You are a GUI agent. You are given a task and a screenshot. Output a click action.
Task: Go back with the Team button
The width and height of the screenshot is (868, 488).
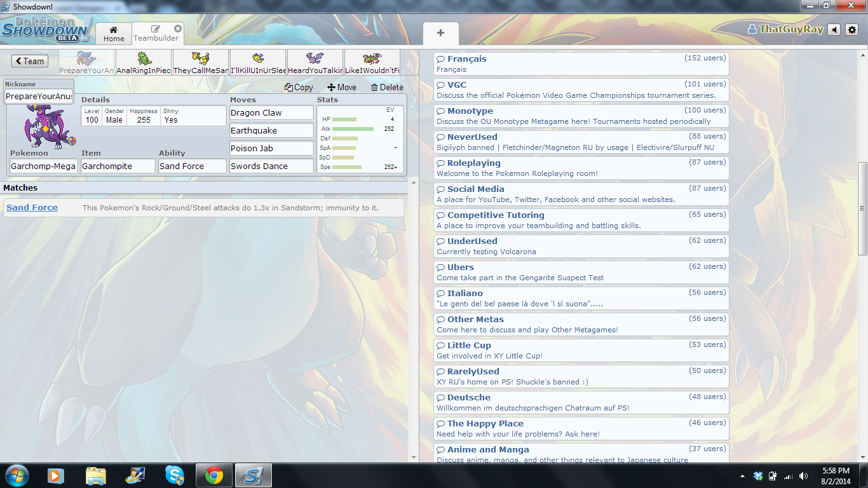click(30, 61)
